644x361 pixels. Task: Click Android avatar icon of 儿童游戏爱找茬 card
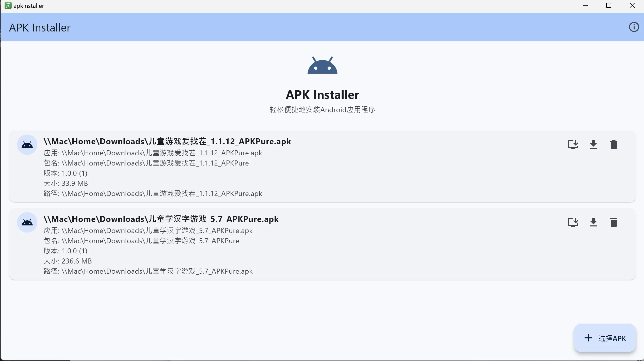tap(27, 145)
